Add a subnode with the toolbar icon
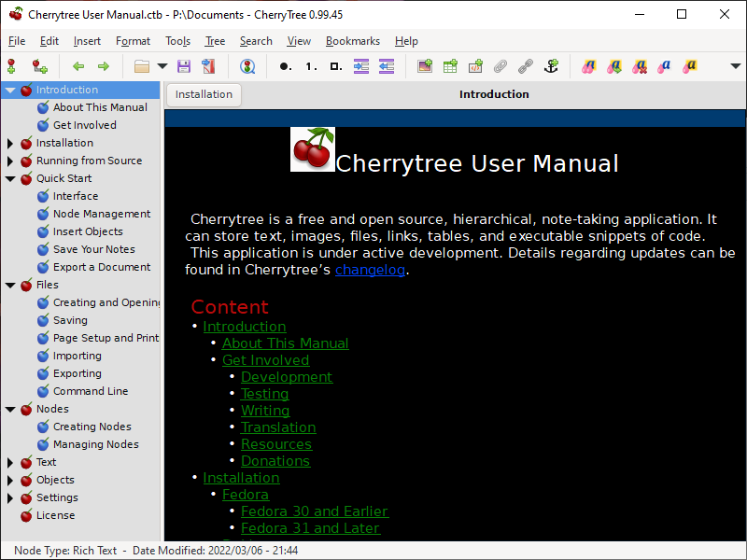747x560 pixels. (39, 66)
